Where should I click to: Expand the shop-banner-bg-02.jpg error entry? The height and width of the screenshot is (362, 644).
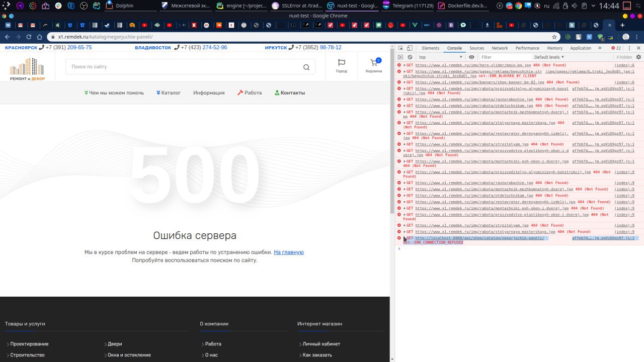coord(405,82)
